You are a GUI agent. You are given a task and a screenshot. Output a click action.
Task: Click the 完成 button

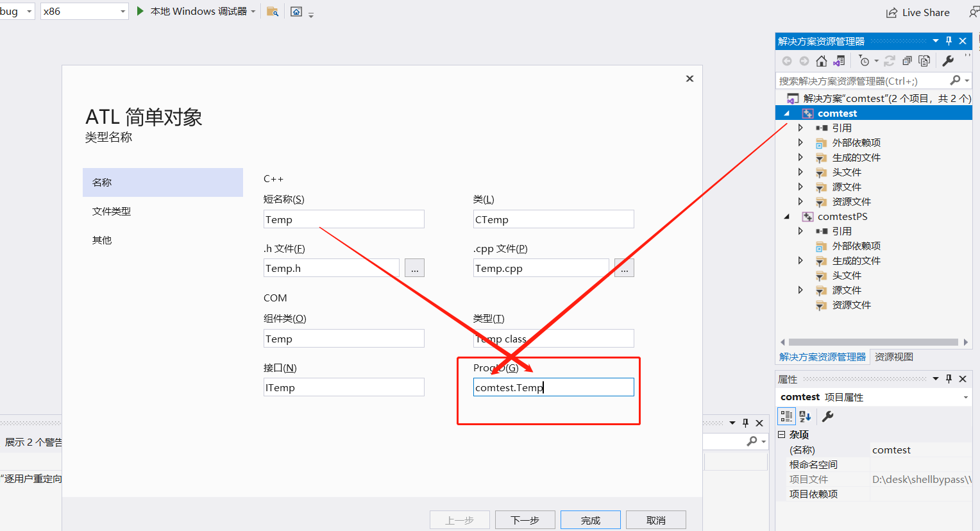pos(590,520)
